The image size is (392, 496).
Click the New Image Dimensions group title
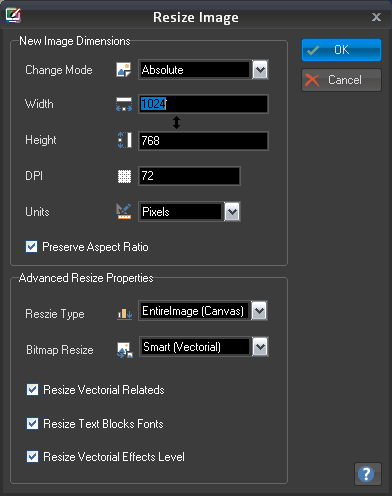pos(75,41)
